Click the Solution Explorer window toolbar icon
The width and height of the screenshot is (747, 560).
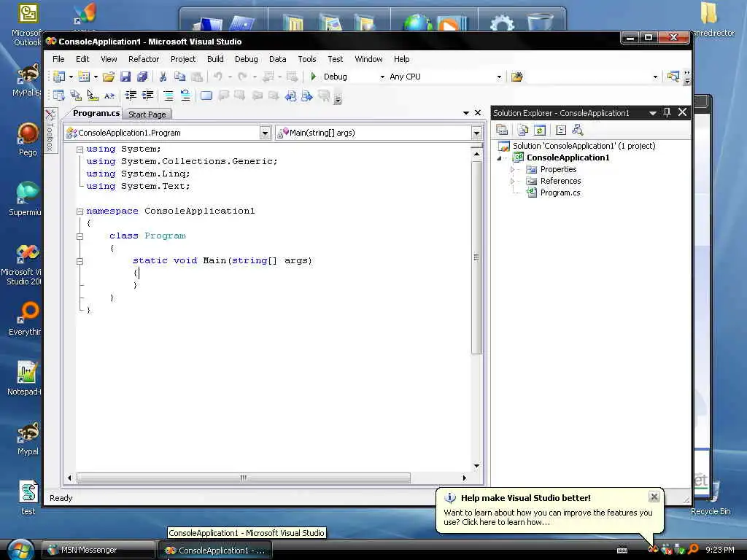click(673, 76)
